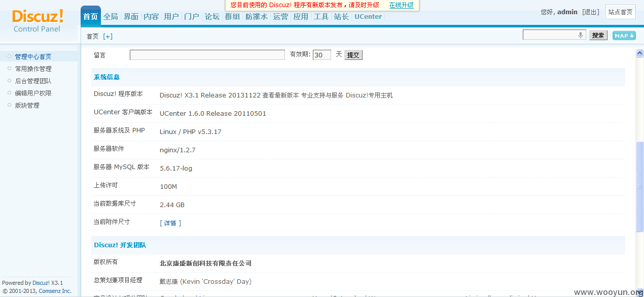Focus the top search input field
644x297 pixels.
coord(554,35)
